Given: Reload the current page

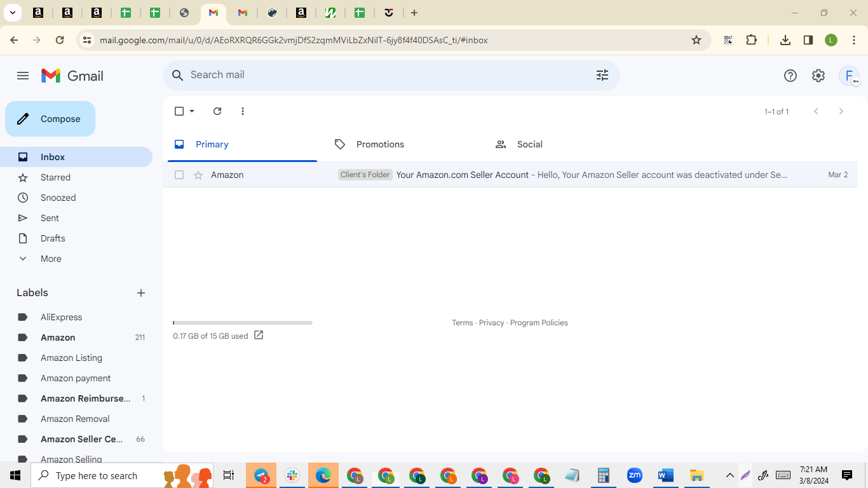Looking at the screenshot, I should point(60,40).
